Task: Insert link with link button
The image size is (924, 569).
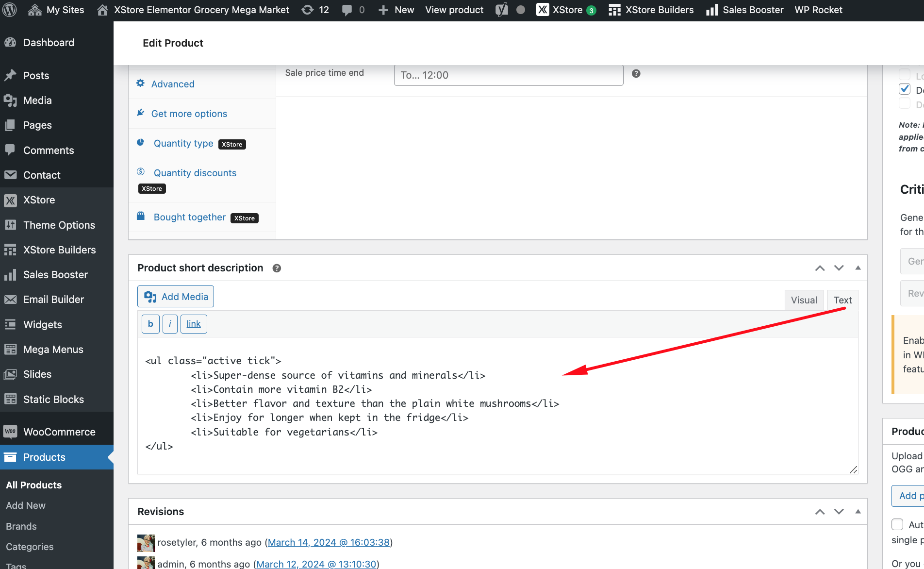Action: point(194,324)
